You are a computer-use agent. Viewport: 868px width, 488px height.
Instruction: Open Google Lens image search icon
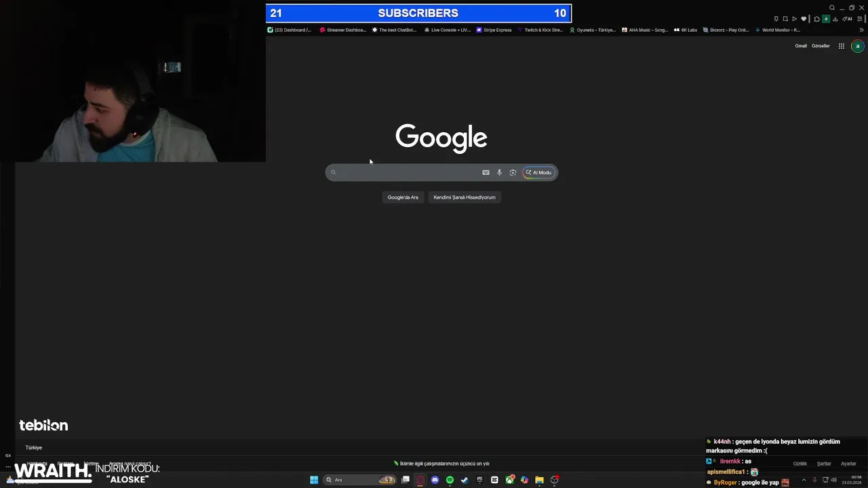tap(513, 172)
